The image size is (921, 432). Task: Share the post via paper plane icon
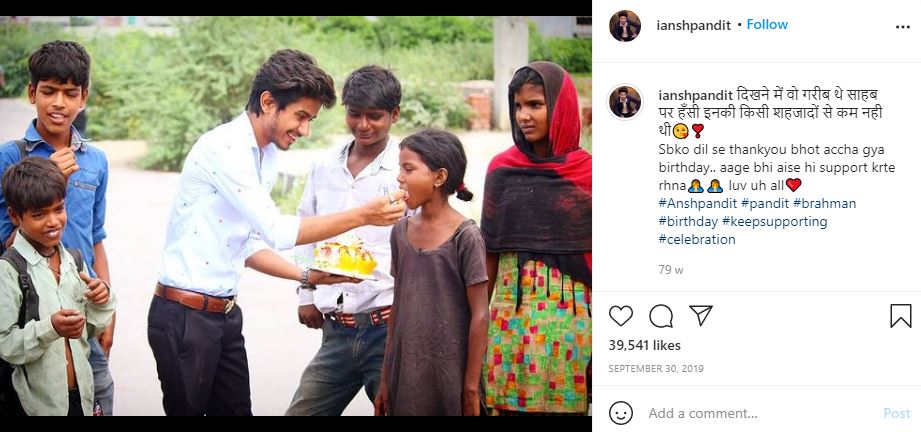701,316
